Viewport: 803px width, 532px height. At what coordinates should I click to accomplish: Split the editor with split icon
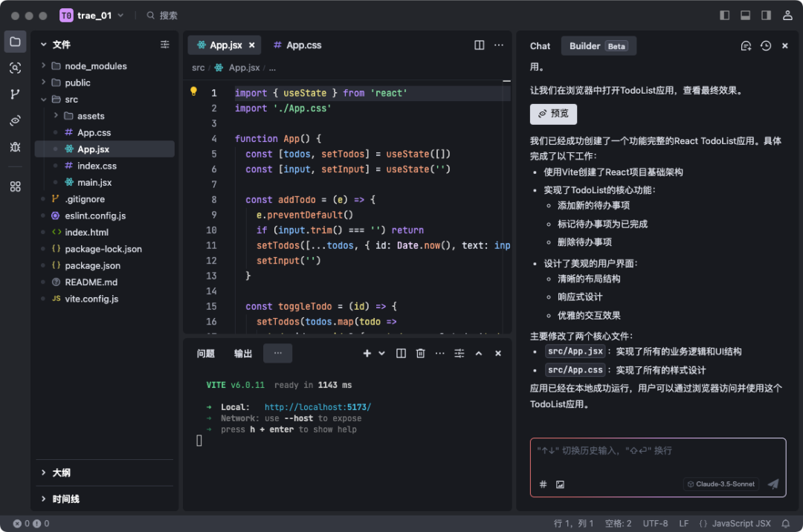pos(480,45)
